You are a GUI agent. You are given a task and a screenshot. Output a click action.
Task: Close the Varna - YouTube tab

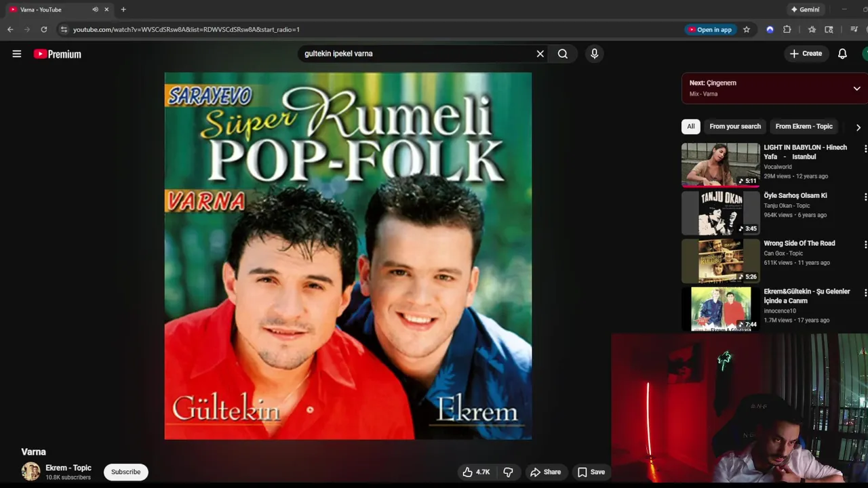coord(106,9)
